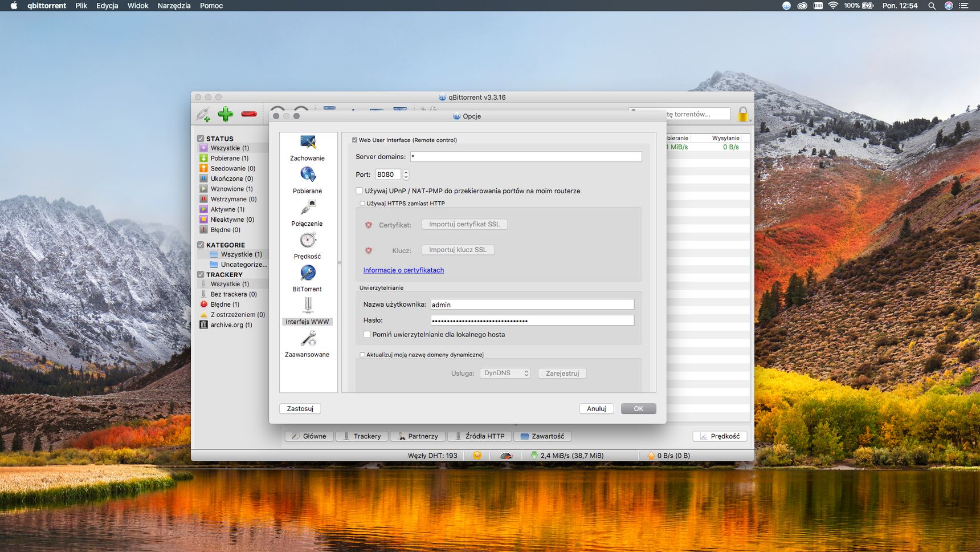Open the Zachowanie options section
Image resolution: width=980 pixels, height=552 pixels.
(x=308, y=148)
